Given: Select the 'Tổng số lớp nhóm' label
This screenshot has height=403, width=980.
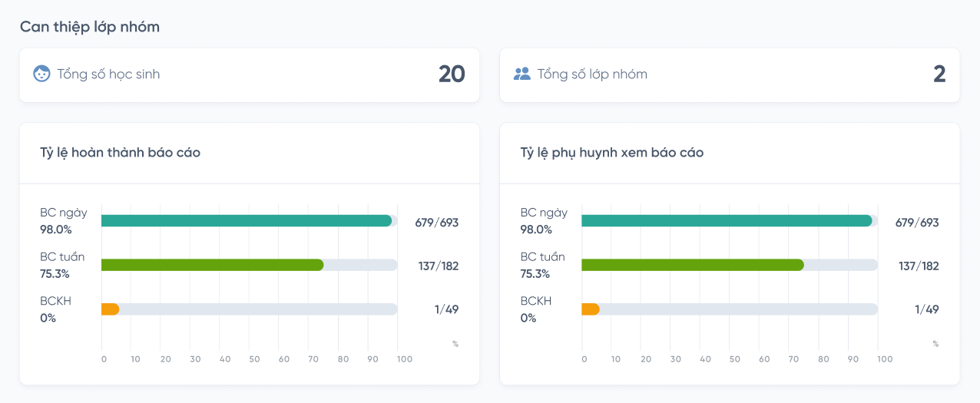Looking at the screenshot, I should click(592, 74).
